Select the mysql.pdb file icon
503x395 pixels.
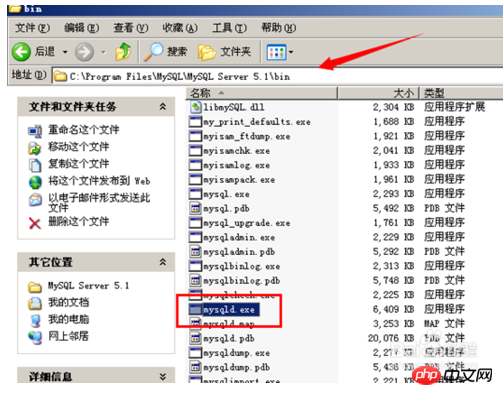(196, 209)
